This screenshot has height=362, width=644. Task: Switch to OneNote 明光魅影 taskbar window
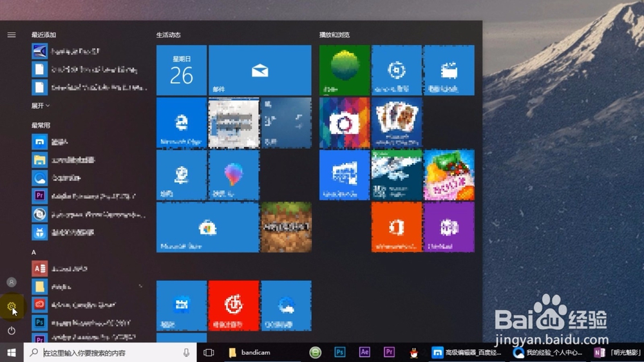(x=618, y=352)
